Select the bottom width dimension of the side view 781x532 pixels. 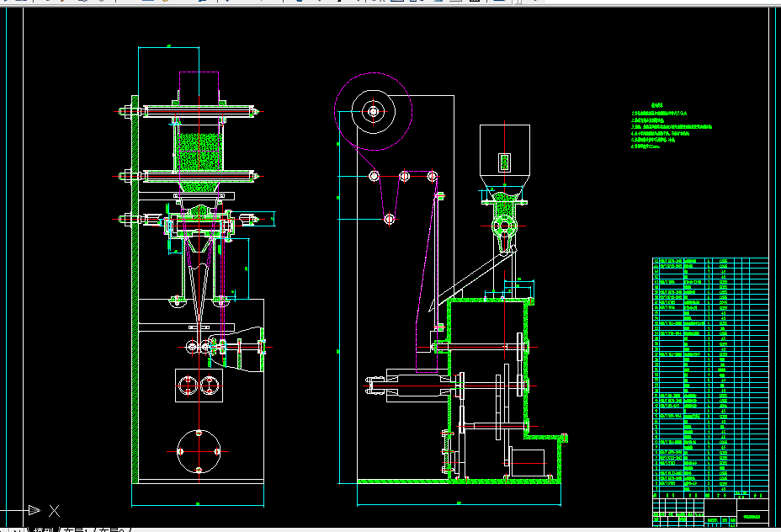pos(459,504)
